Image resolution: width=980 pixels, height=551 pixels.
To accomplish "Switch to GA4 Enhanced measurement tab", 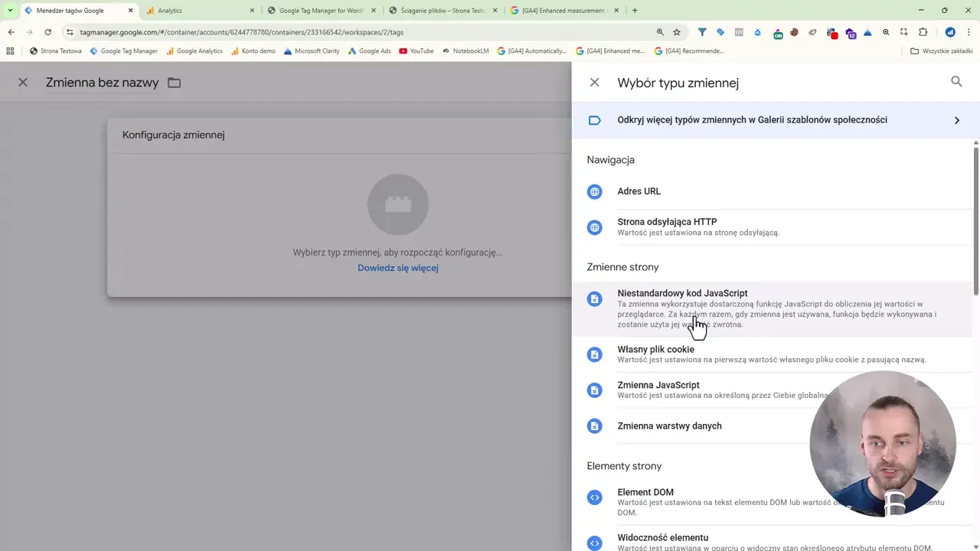I will (x=565, y=11).
